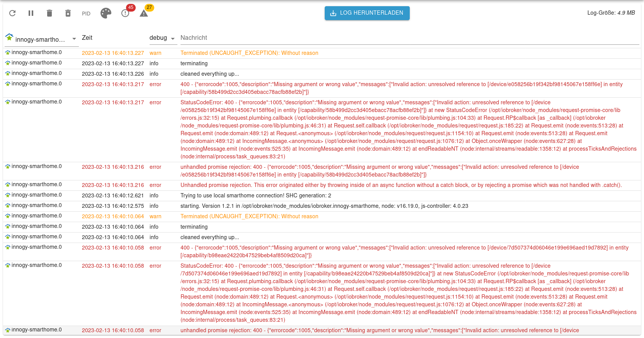
Task: Select the innogy-smarthome.0 name in the 16:40:12.575 row
Action: coord(37,205)
